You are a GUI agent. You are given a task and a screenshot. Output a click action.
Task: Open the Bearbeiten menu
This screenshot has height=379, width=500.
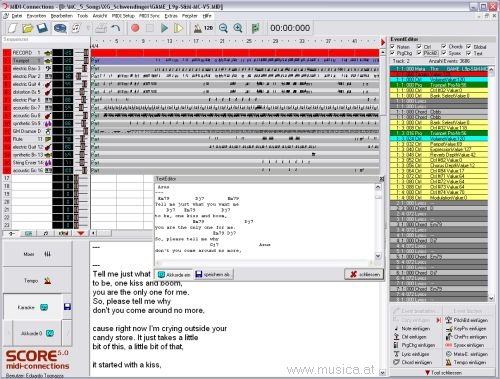click(62, 16)
